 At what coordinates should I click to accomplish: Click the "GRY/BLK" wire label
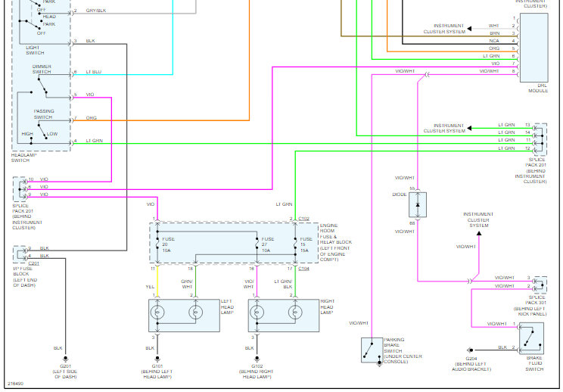coord(96,11)
